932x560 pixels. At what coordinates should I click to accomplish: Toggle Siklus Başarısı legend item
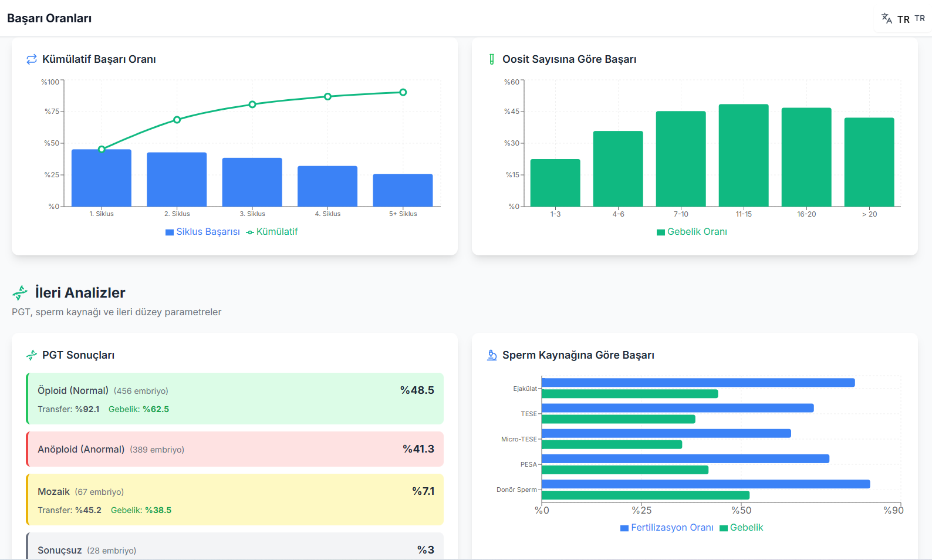coord(202,232)
